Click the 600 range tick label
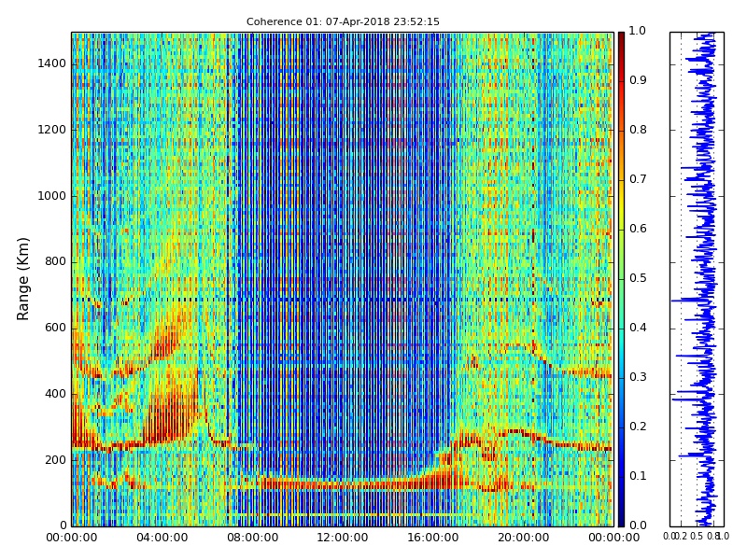The height and width of the screenshot is (560, 747). point(55,328)
